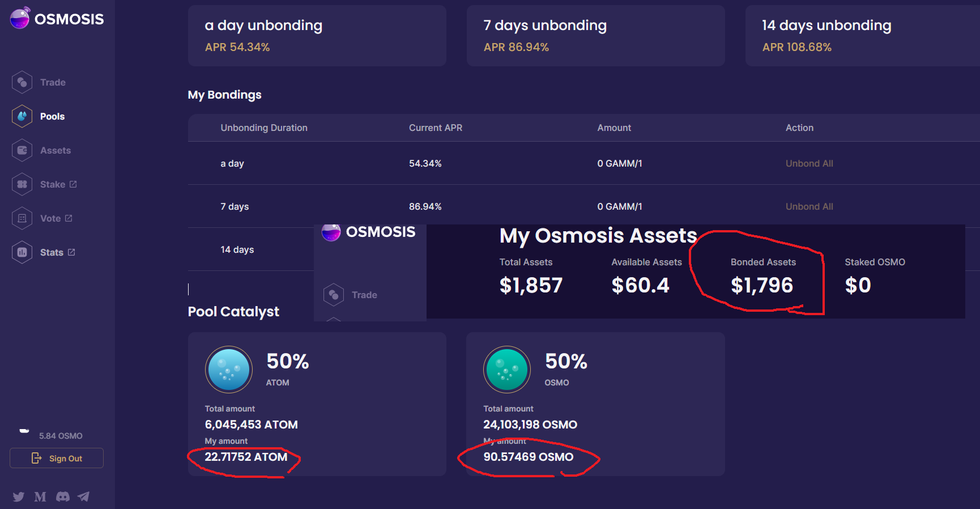Screen dimensions: 980x509
Task: Click the ATOM token icon
Action: coord(229,370)
